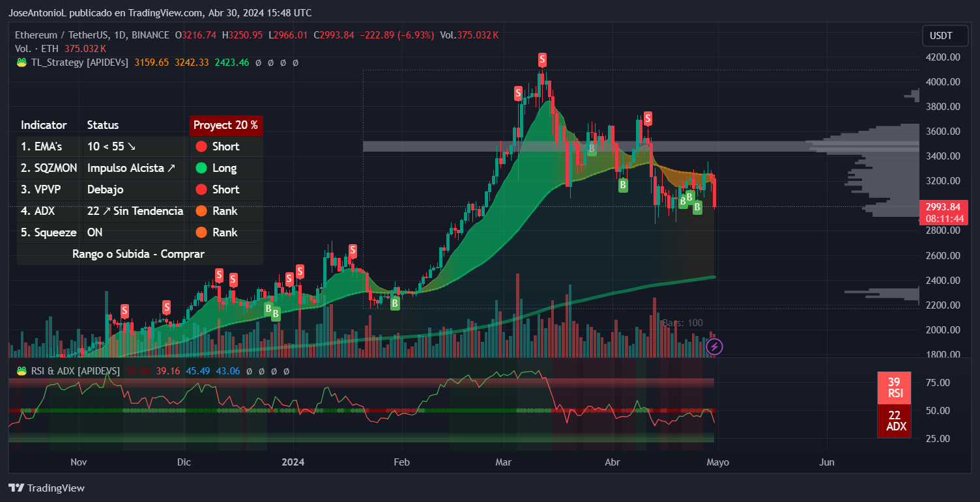The height and width of the screenshot is (502, 980).
Task: Click the Abr date on time axis
Action: click(612, 462)
